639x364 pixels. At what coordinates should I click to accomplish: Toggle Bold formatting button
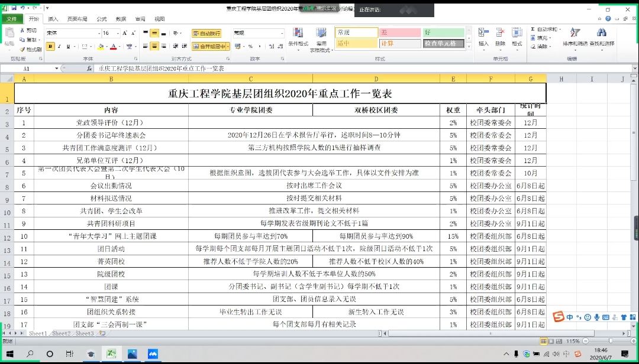(50, 46)
